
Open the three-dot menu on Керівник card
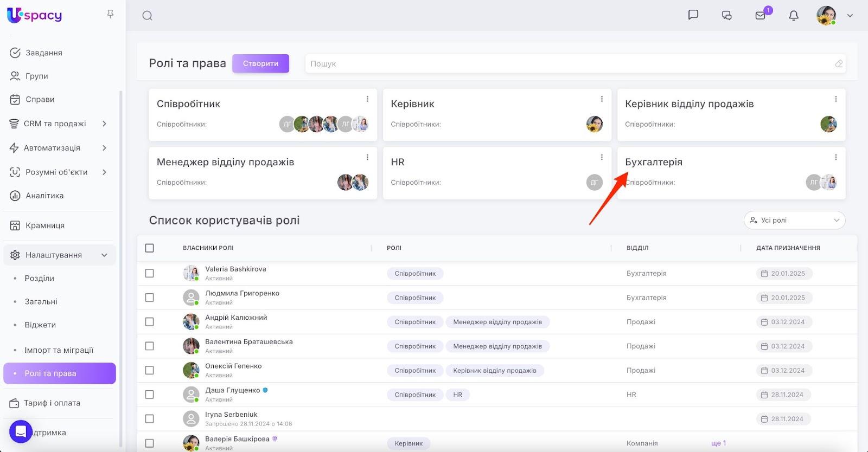601,99
